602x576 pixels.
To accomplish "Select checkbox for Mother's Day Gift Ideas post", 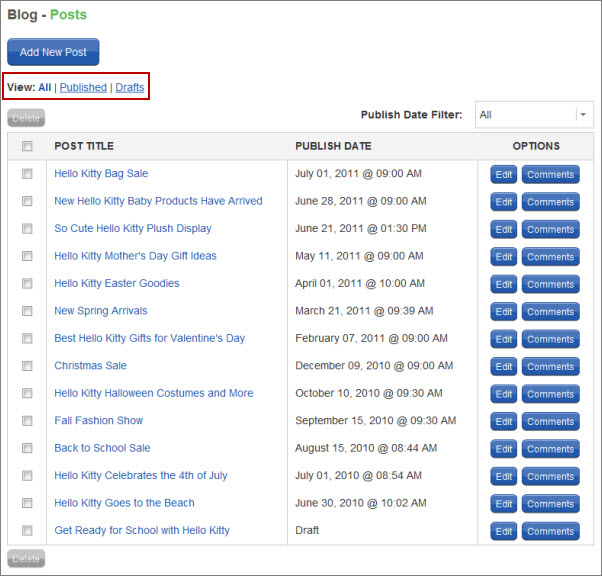I will pyautogui.click(x=27, y=256).
